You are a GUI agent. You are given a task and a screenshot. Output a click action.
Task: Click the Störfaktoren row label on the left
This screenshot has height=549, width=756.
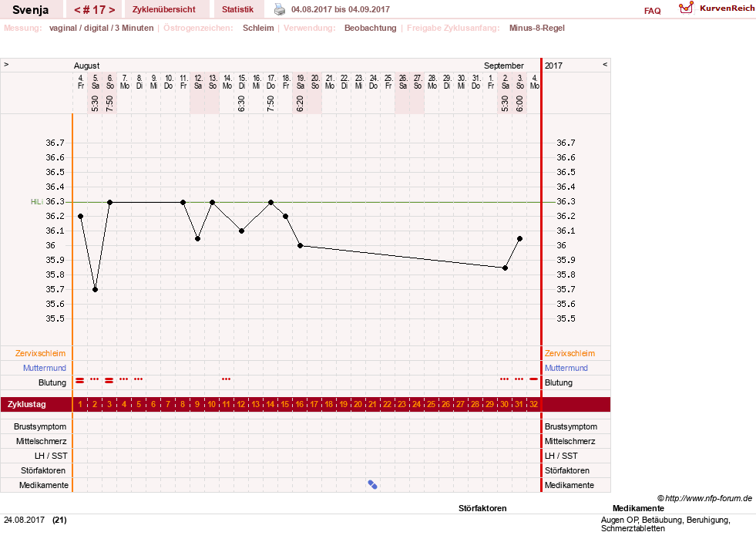[43, 470]
